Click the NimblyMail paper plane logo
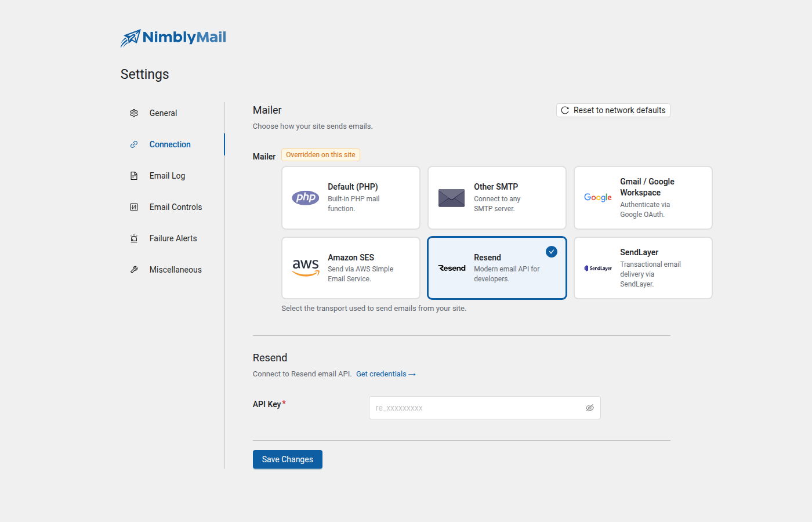This screenshot has height=522, width=812. 130,38
